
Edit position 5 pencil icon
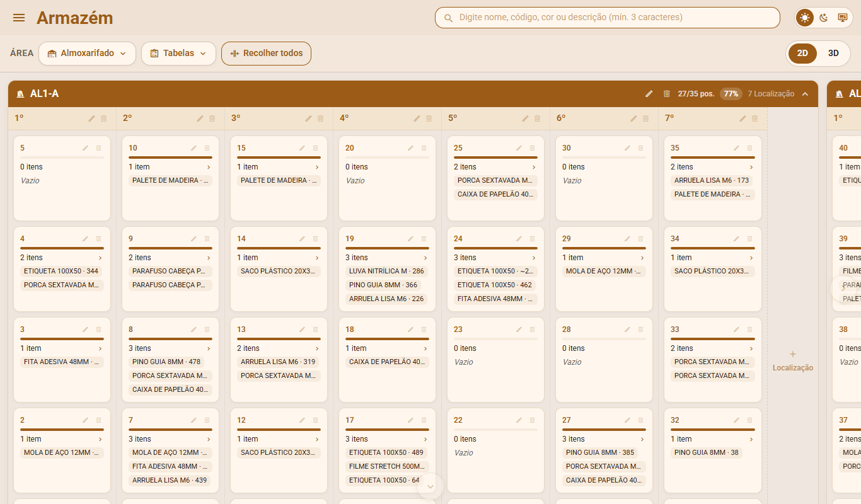click(x=86, y=148)
